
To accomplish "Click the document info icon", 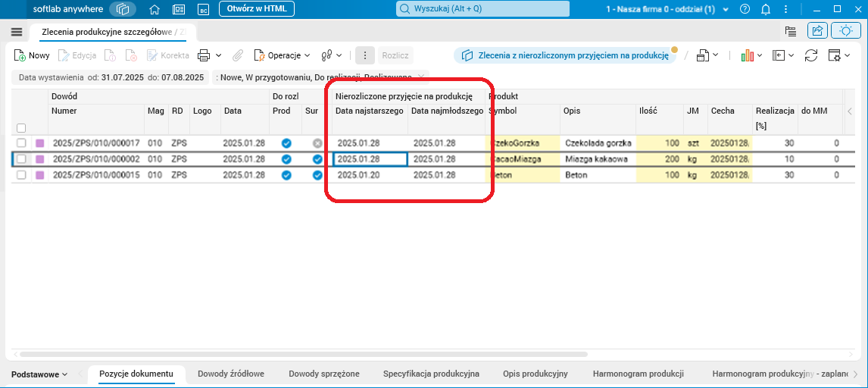I will pos(110,55).
